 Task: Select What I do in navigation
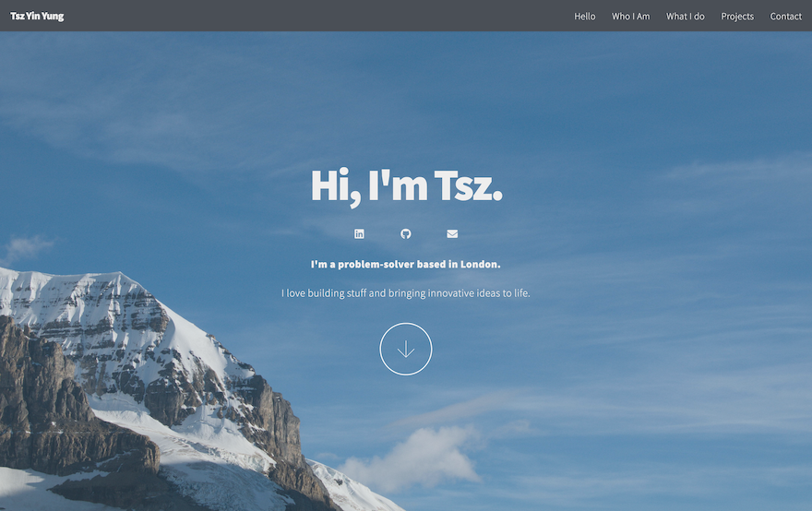685,16
